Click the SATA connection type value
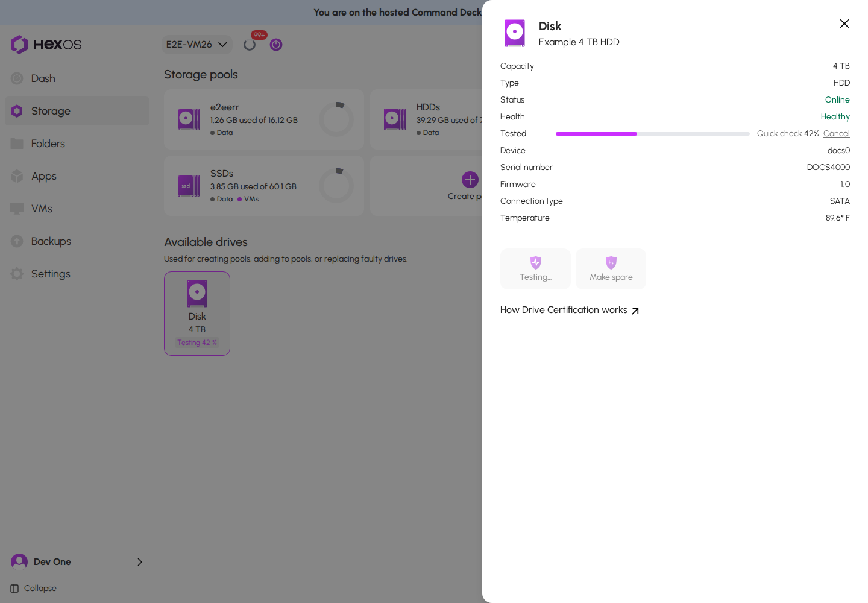 coord(840,201)
